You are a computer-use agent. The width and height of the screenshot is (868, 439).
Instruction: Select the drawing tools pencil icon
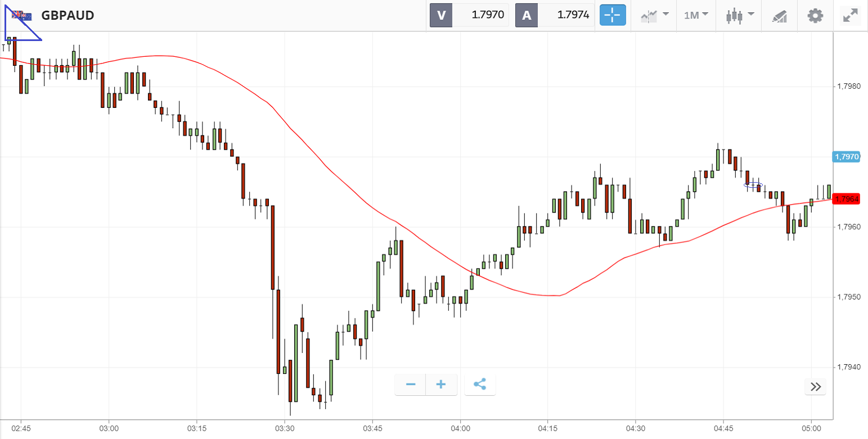click(779, 16)
